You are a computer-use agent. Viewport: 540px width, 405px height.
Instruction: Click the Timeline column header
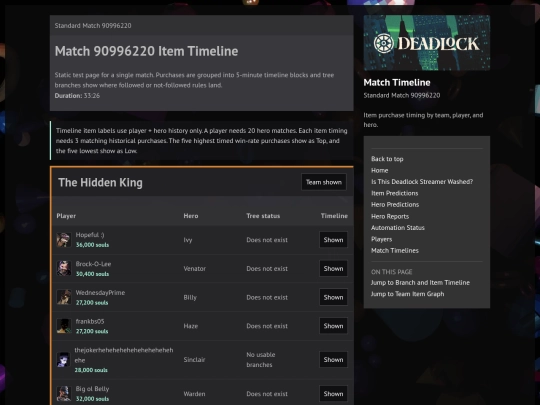click(x=334, y=216)
